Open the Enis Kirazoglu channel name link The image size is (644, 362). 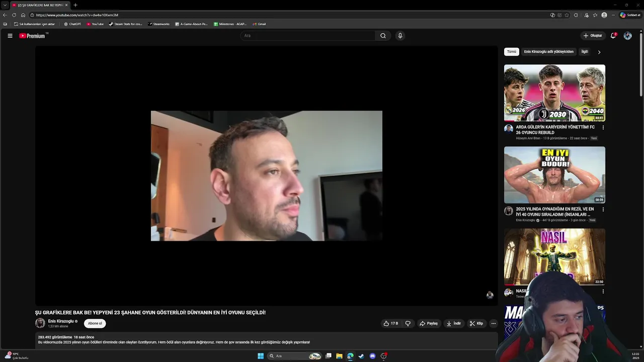click(61, 321)
